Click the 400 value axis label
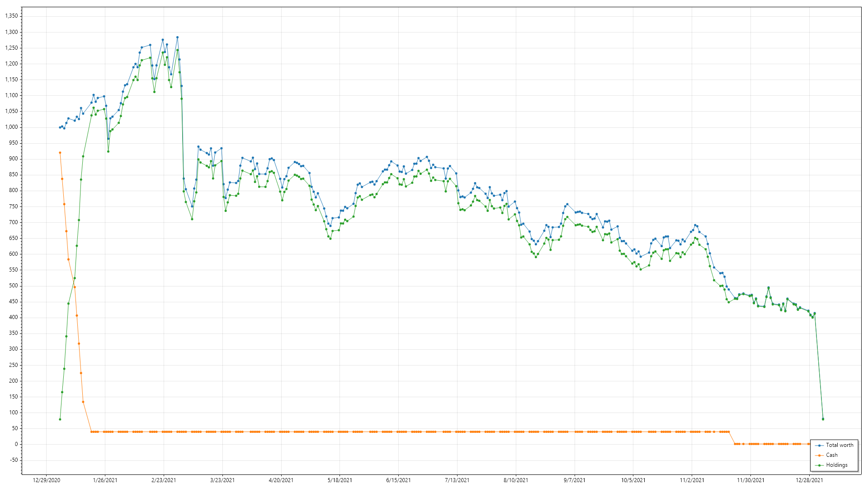Viewport: 868px width, 488px height. 14,317
